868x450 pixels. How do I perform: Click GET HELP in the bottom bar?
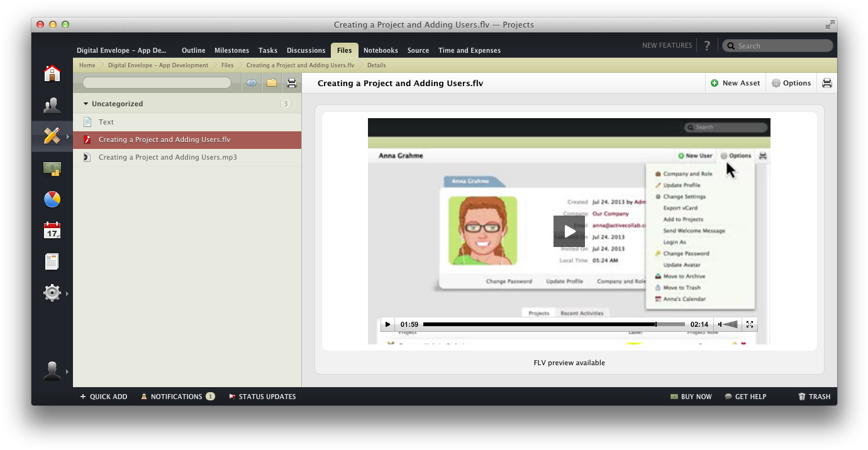click(745, 397)
